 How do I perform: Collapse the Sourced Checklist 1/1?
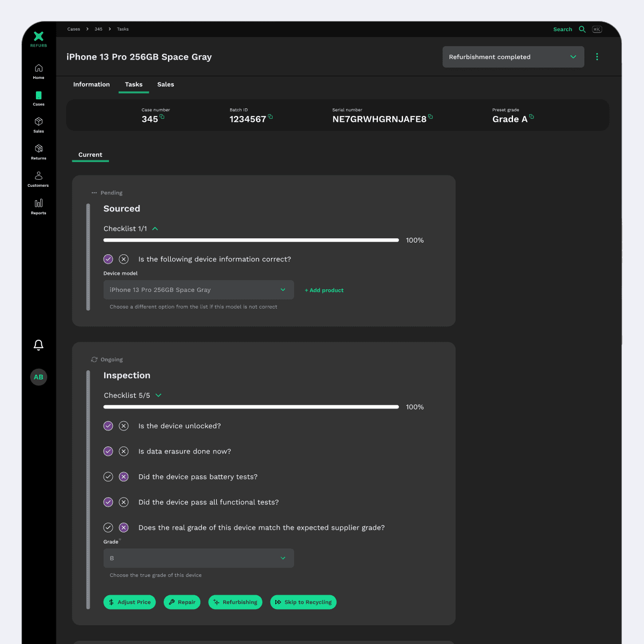tap(155, 229)
